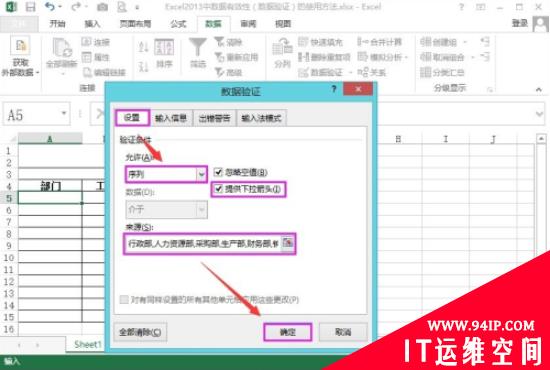This screenshot has width=550, height=370.
Task: Click into the Source (来源) text field
Action: tap(203, 243)
